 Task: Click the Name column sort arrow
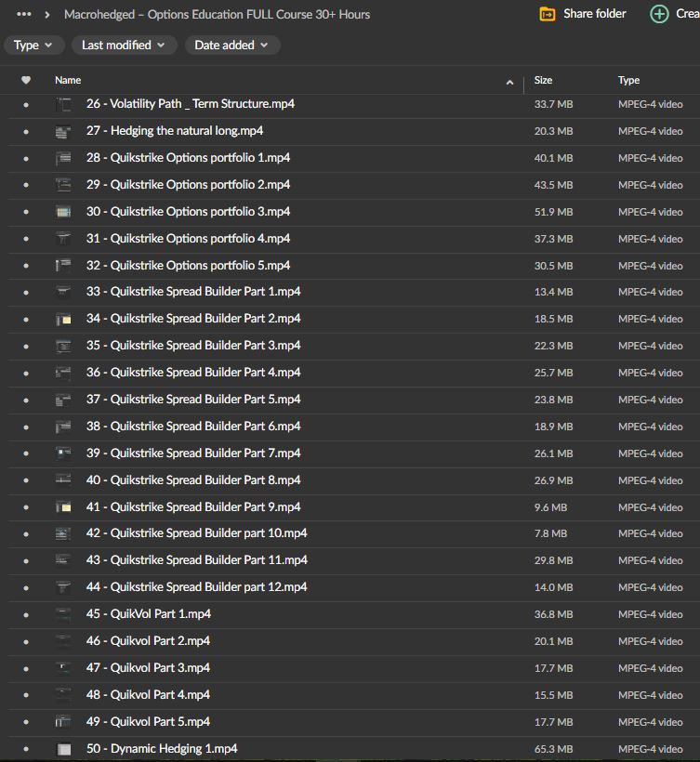(x=509, y=82)
